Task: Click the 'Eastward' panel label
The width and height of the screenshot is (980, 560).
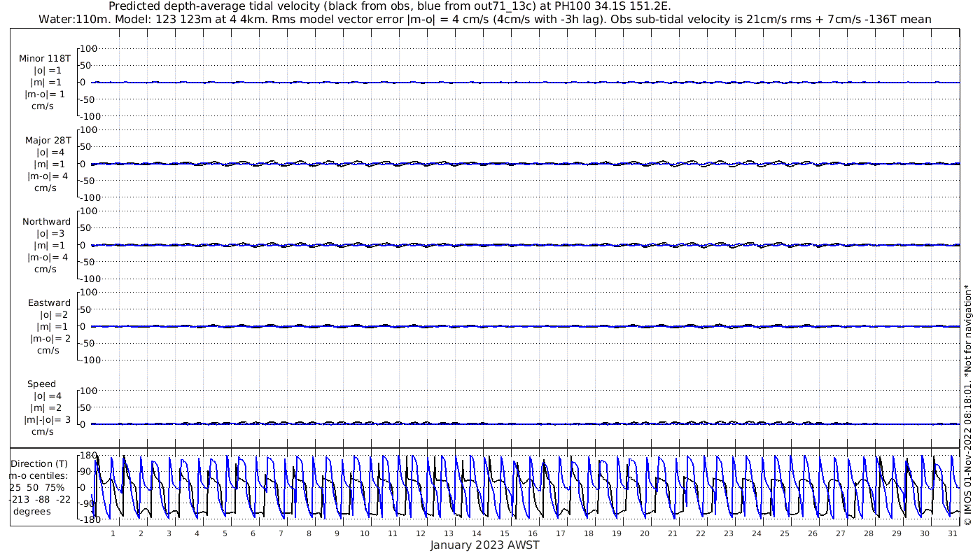Action: [49, 302]
